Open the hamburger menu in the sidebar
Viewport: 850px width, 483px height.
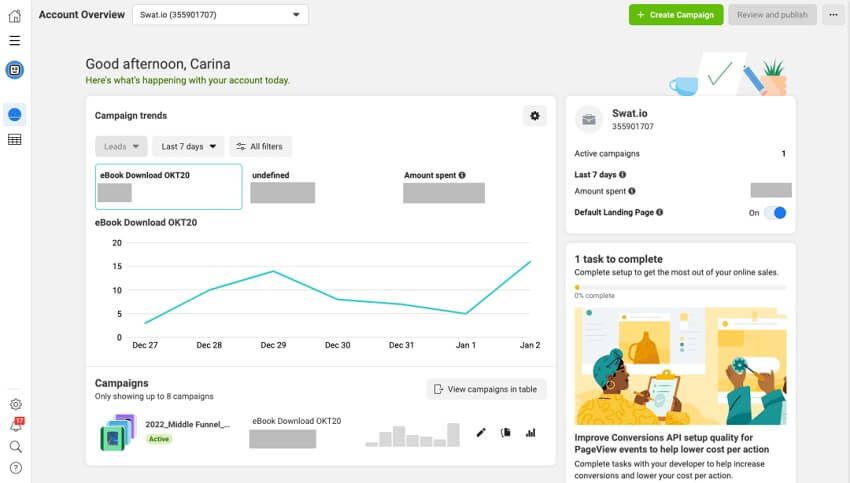pyautogui.click(x=15, y=41)
